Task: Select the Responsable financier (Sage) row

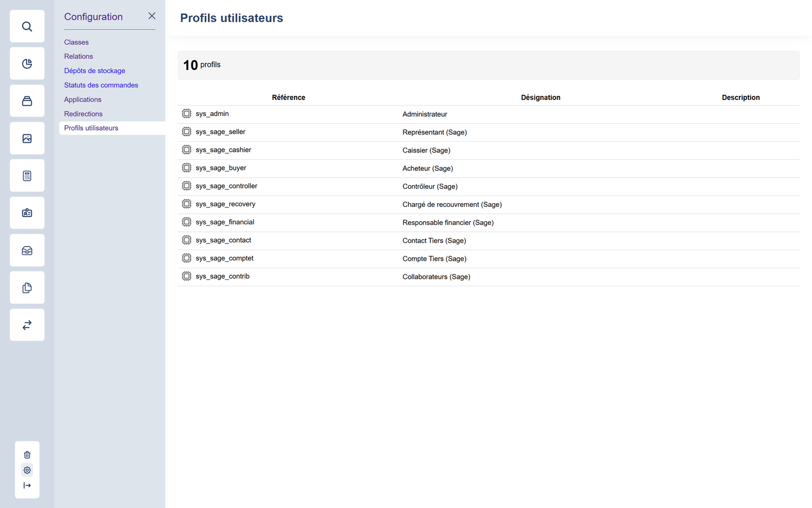Action: click(448, 223)
